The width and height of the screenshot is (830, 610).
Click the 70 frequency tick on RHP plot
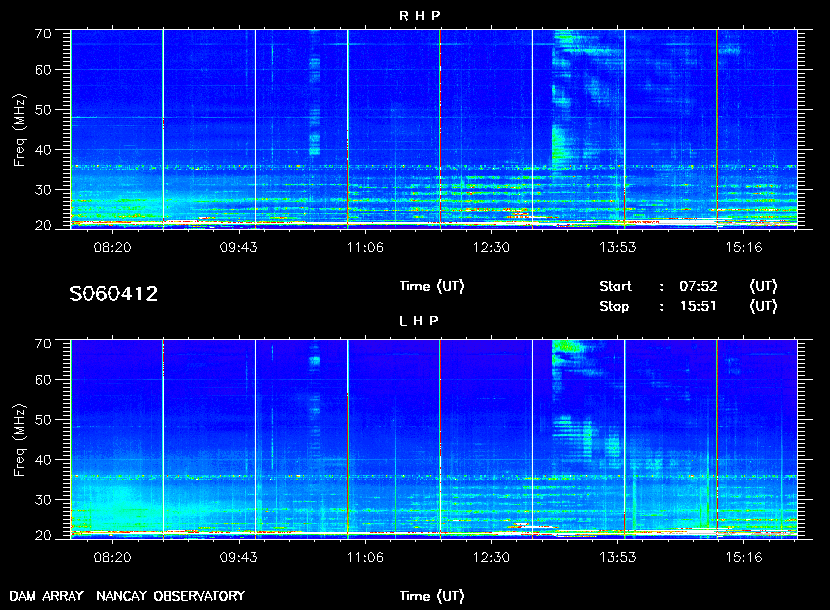pos(43,34)
